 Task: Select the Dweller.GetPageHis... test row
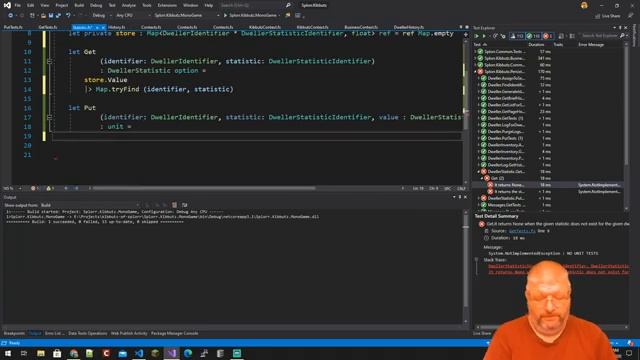tap(548, 111)
